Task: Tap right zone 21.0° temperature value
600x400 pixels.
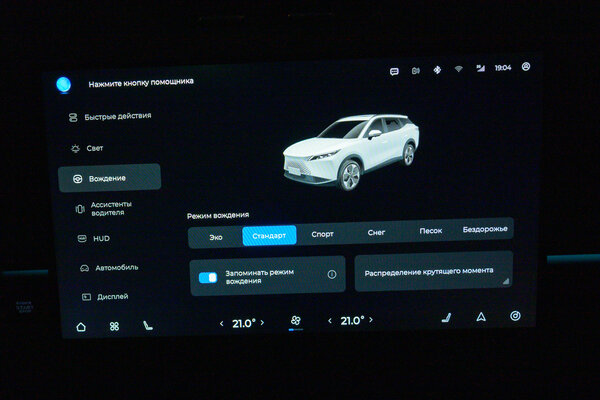Action: click(352, 320)
